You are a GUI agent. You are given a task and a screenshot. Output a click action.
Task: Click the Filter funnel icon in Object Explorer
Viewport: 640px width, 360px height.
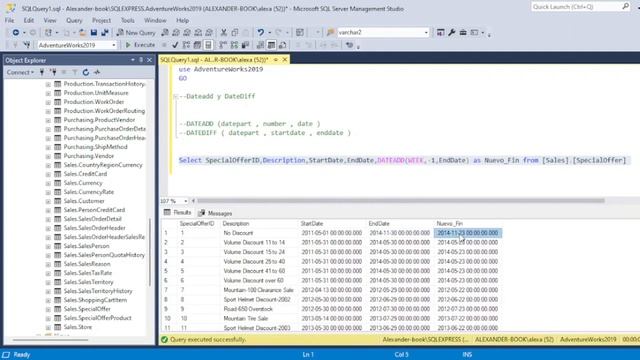[75, 72]
